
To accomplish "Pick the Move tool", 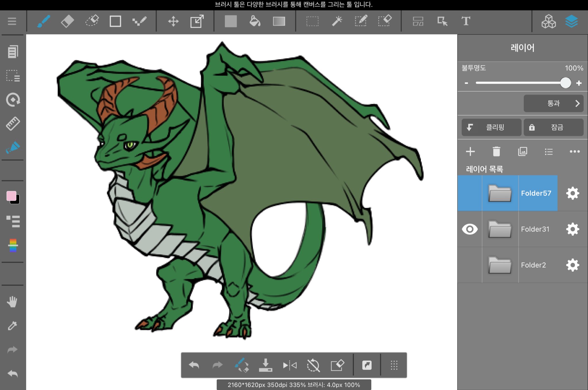I will coord(173,21).
